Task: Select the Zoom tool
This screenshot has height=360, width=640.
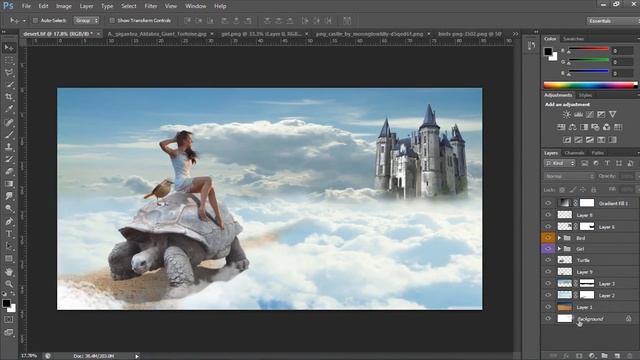Action: 9,284
